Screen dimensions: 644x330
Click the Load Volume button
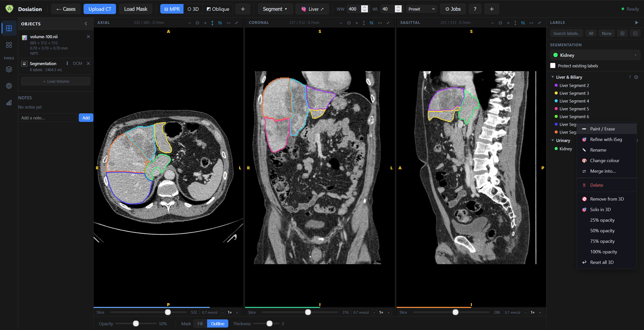tap(56, 81)
